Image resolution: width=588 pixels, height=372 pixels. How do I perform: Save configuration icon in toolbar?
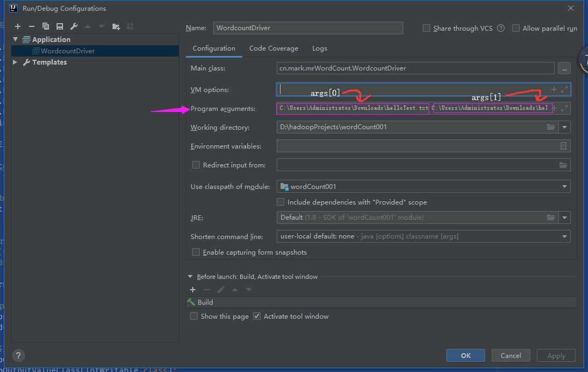point(60,26)
